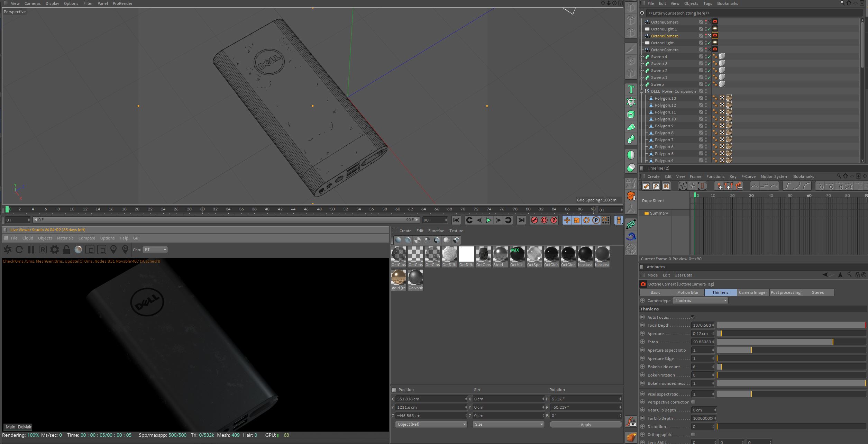Collapse the DELL_PowerCompanion group
Viewport: 868px width, 444px height.
point(642,91)
